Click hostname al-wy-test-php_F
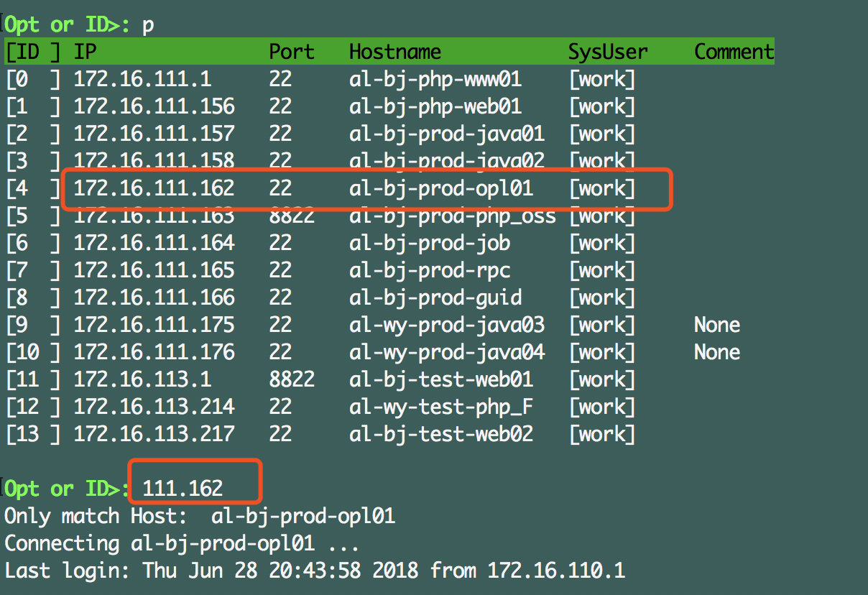The image size is (868, 595). pos(440,407)
